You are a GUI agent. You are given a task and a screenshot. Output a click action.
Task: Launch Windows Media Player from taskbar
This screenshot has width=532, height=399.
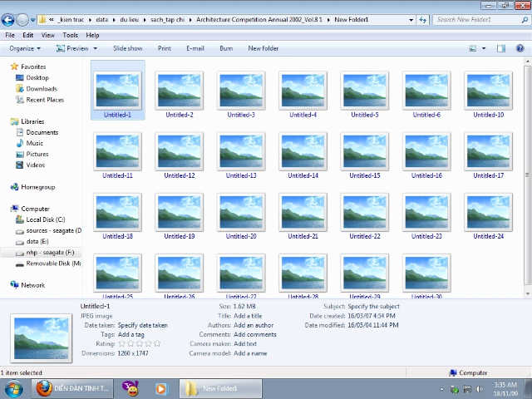point(161,388)
